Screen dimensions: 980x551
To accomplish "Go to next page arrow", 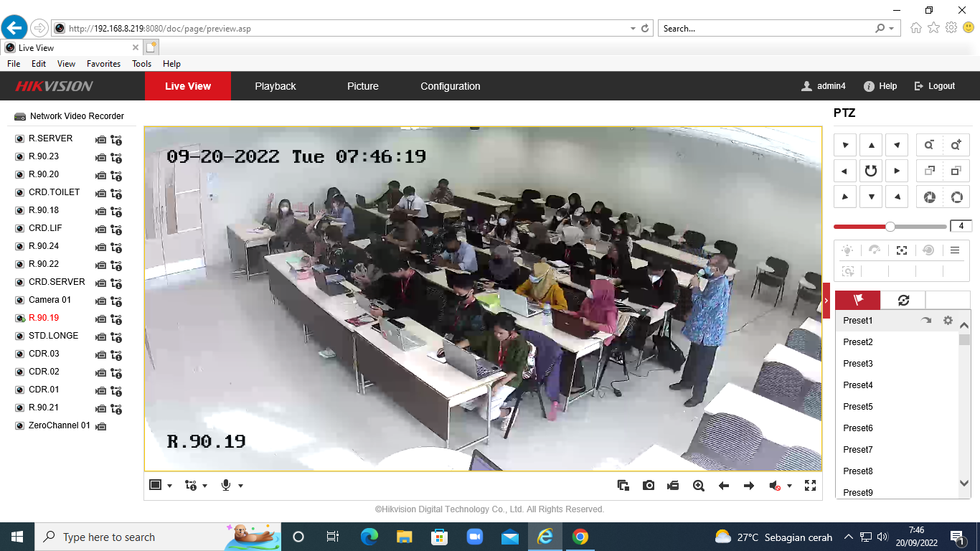I will click(x=749, y=486).
